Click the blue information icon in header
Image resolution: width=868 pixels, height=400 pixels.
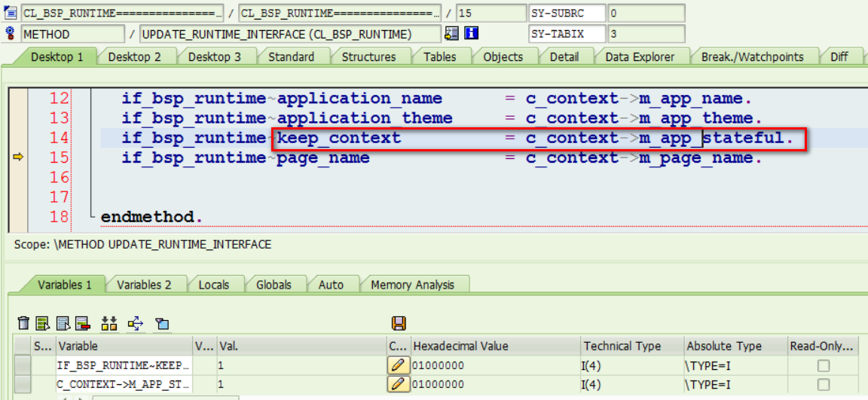[472, 34]
